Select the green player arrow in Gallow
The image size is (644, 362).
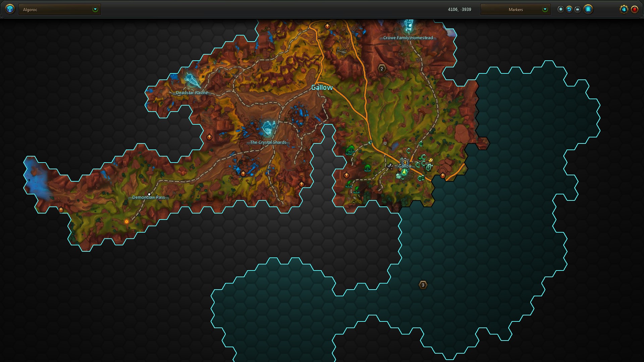click(404, 172)
